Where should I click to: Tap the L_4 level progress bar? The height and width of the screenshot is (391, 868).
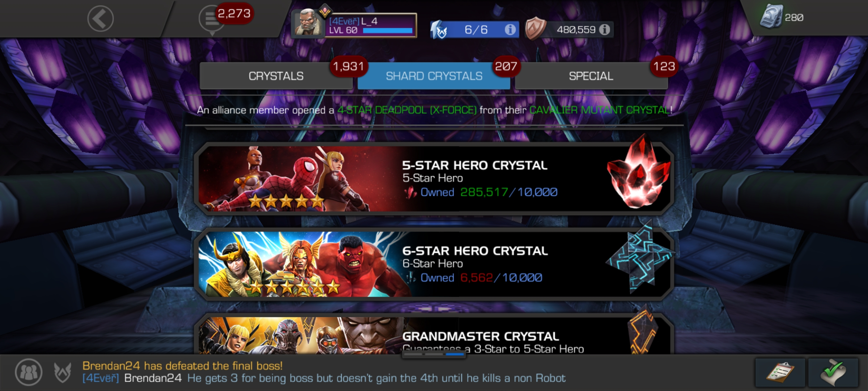tap(388, 31)
